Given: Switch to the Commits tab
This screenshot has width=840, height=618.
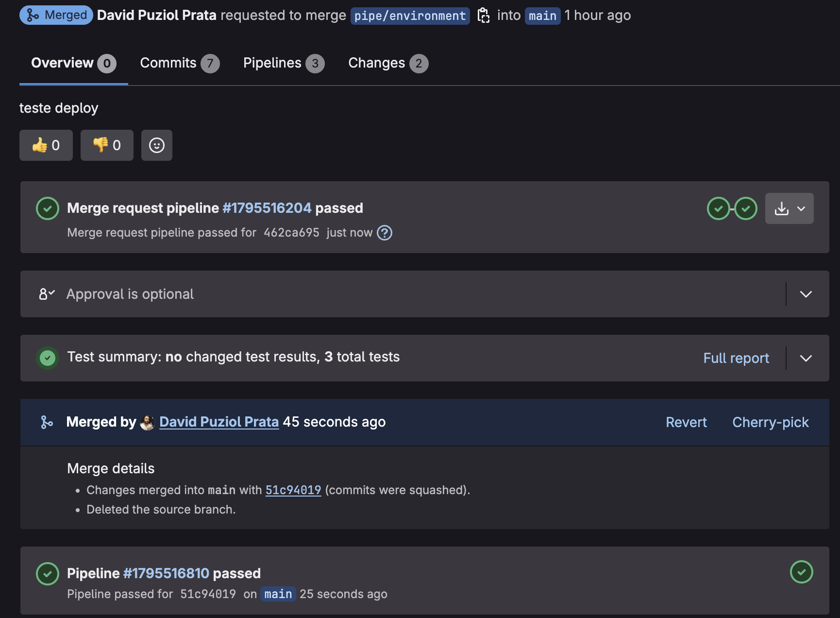Looking at the screenshot, I should coord(179,63).
